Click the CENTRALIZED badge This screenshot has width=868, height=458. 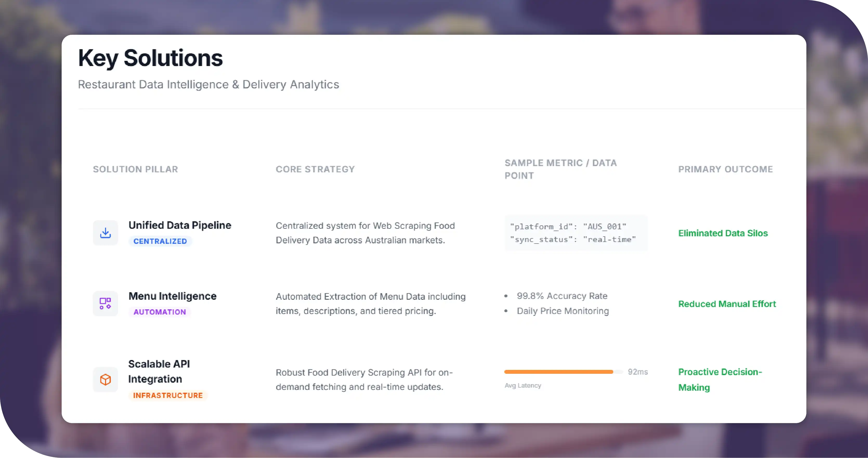point(160,241)
